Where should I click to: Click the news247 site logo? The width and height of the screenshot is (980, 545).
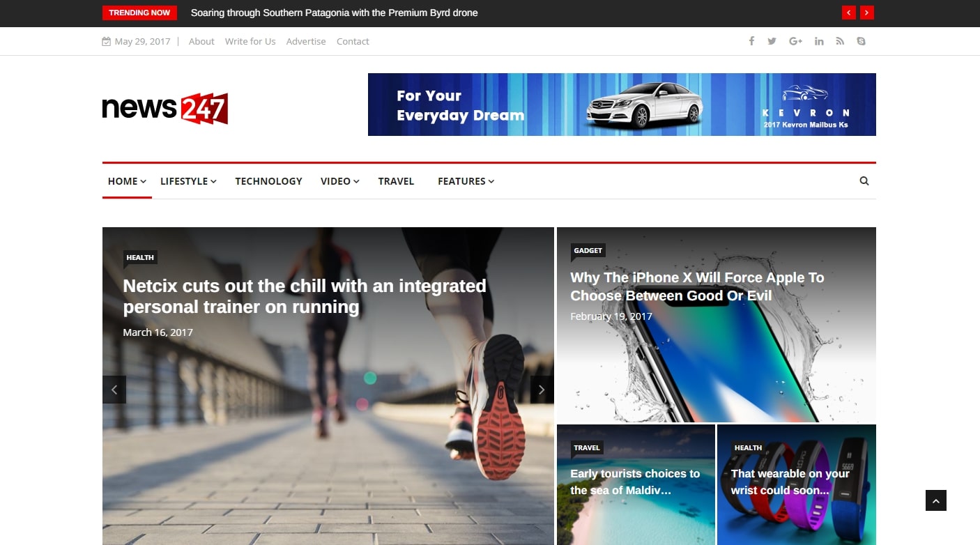(x=165, y=109)
